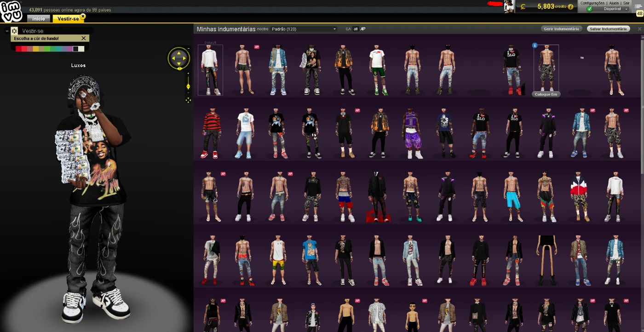Select the red white navy jacket outfit
Viewport: 644px width, 332px height.
pos(581,197)
